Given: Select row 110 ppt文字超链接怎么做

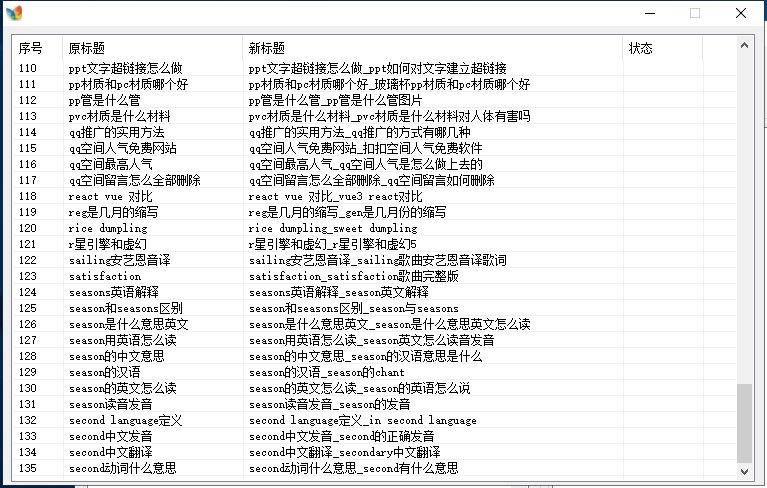Looking at the screenshot, I should tap(374, 68).
